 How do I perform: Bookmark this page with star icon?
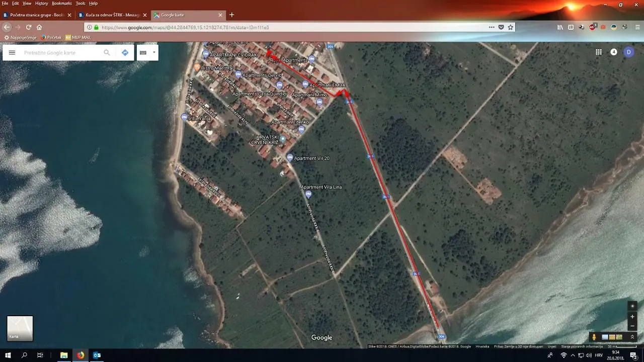510,27
